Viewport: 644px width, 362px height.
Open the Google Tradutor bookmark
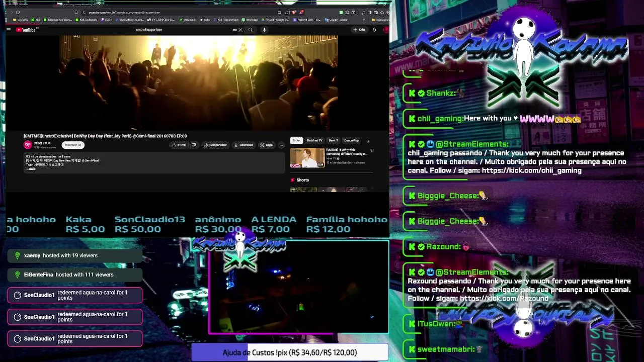click(x=337, y=20)
